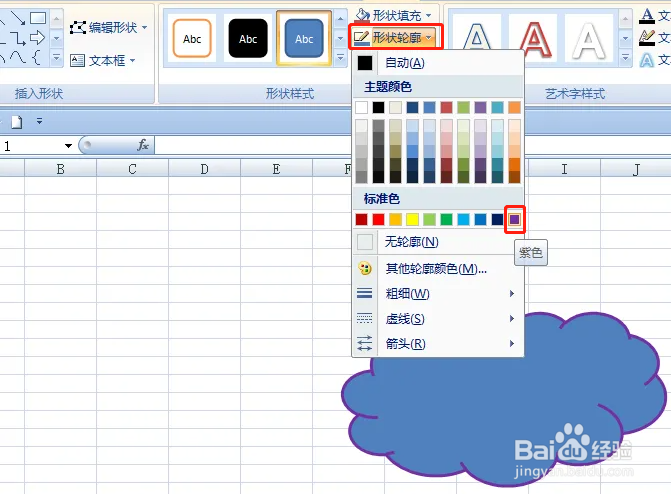This screenshot has width=671, height=494.
Task: Click the text effects glowing A icon
Action: click(647, 60)
